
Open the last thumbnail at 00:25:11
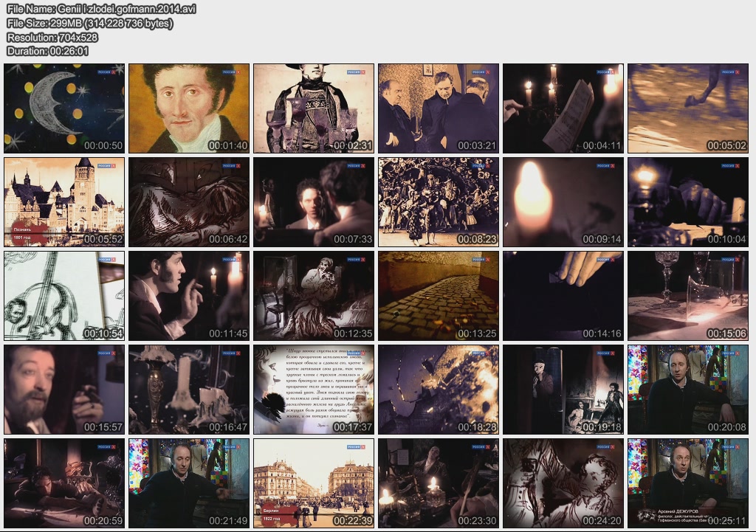(688, 483)
